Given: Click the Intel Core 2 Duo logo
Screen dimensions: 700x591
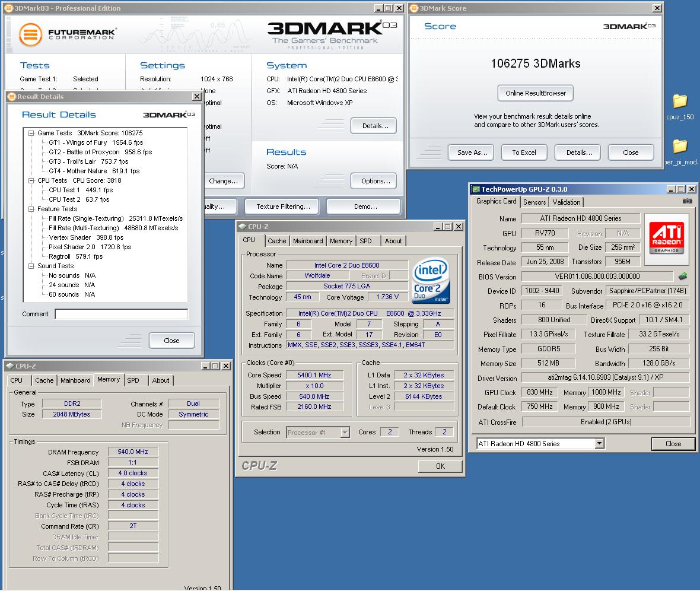Looking at the screenshot, I should pos(430,280).
